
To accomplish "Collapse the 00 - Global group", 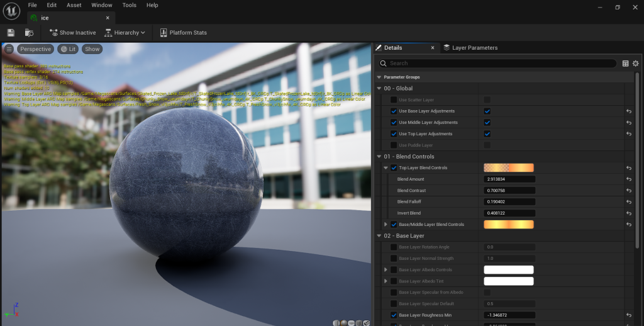I will (379, 88).
